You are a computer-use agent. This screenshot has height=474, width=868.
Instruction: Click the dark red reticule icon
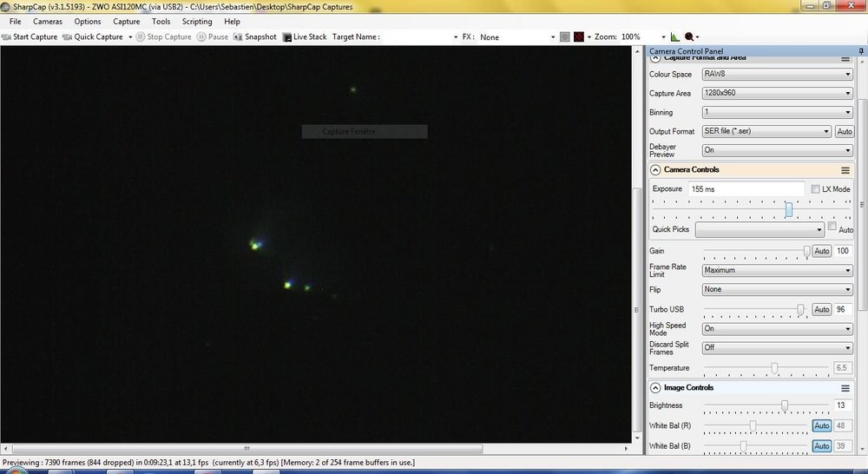[579, 37]
